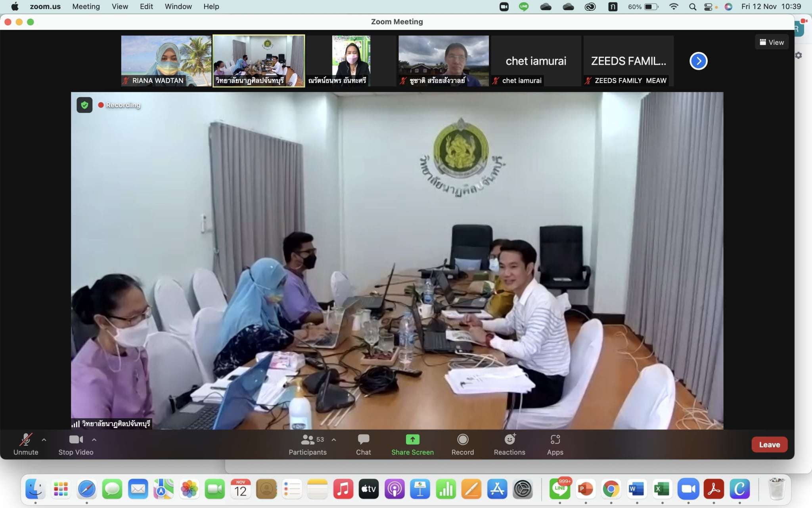
Task: Expand video options arrow beside Stop Video
Action: (94, 440)
